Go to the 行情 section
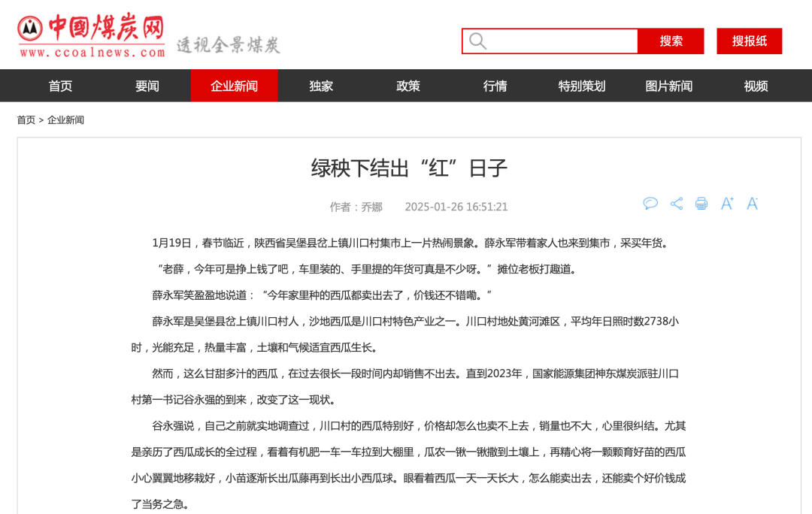Viewport: 812px width, 514px height. (495, 86)
